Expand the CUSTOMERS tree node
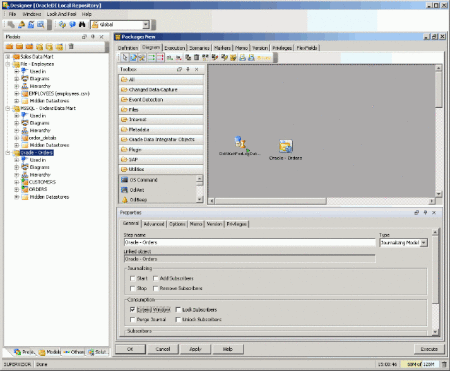The image size is (450, 371). point(16,182)
